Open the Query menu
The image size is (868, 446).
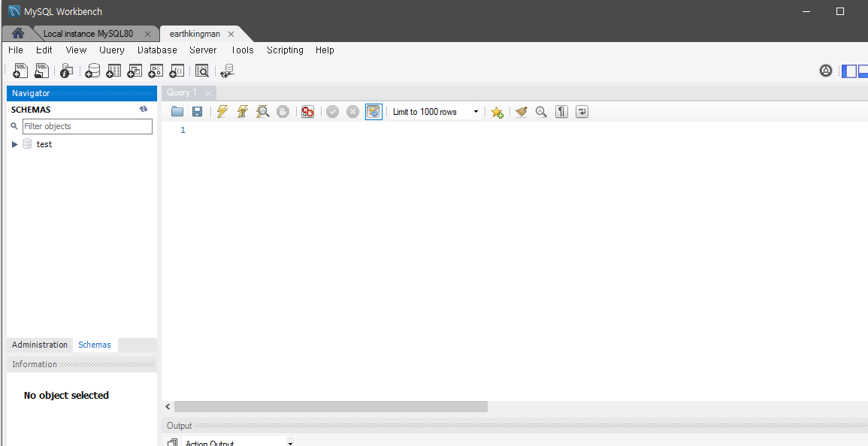pos(112,50)
